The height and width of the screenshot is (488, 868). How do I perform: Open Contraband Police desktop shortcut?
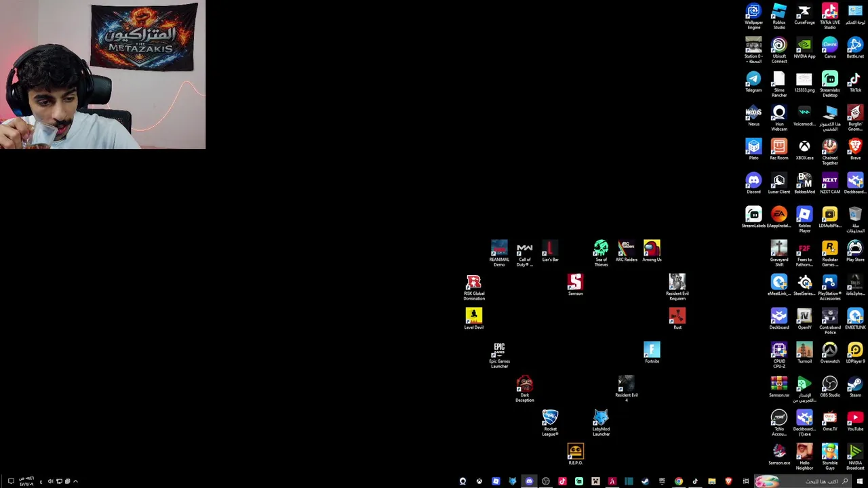[830, 321]
